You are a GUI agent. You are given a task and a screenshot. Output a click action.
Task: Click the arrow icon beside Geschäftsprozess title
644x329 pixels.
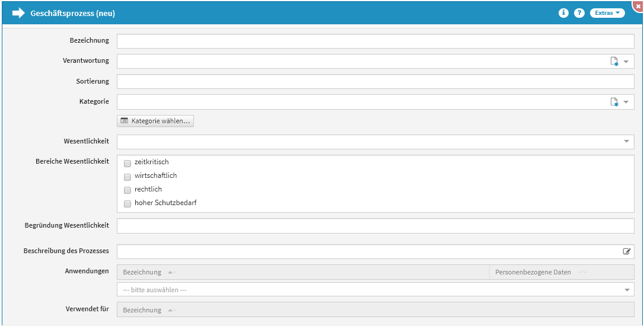(x=18, y=13)
